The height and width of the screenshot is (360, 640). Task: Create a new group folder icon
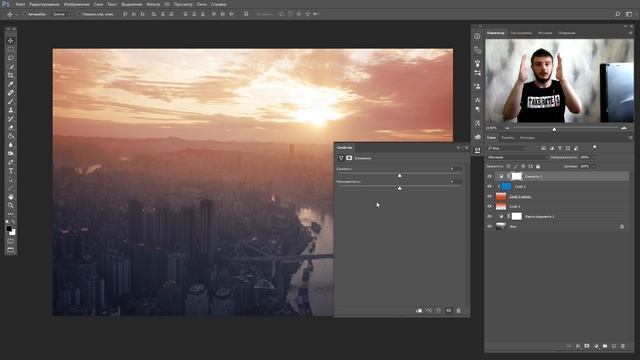pos(605,346)
